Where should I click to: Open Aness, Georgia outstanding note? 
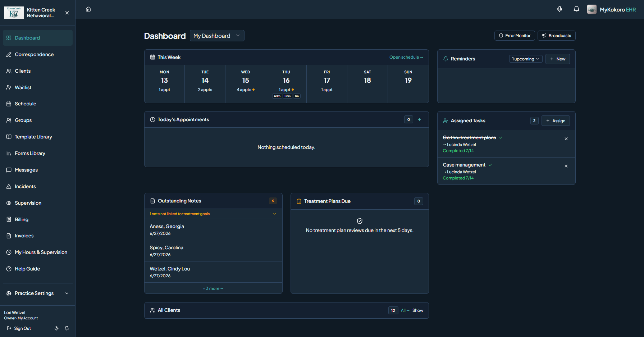tap(213, 229)
